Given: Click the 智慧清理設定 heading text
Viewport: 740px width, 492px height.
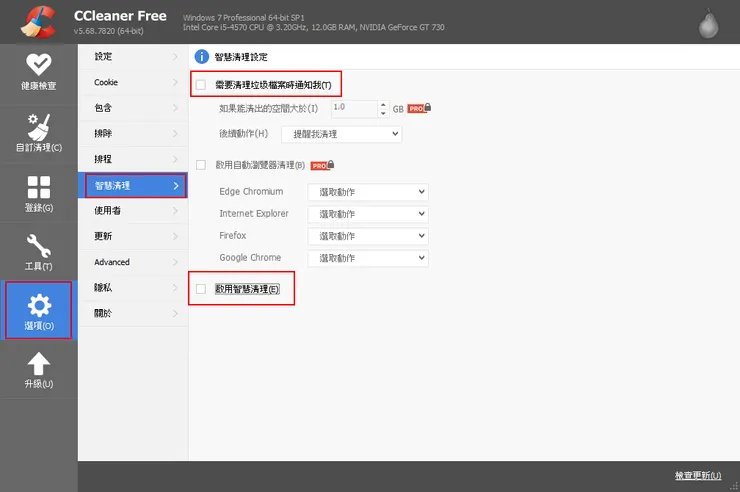Looking at the screenshot, I should pyautogui.click(x=241, y=57).
